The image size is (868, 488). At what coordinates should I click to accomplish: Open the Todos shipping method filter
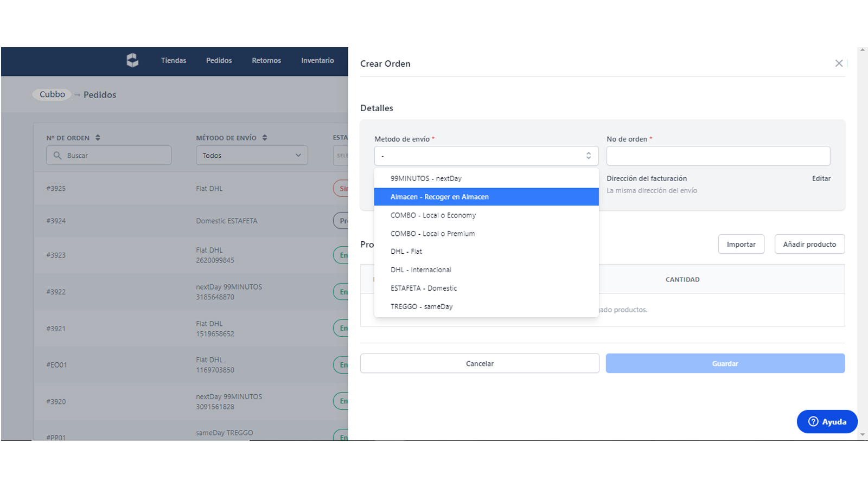251,155
